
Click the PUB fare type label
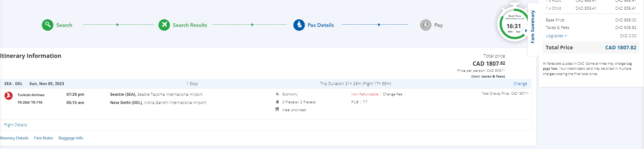tap(355, 102)
